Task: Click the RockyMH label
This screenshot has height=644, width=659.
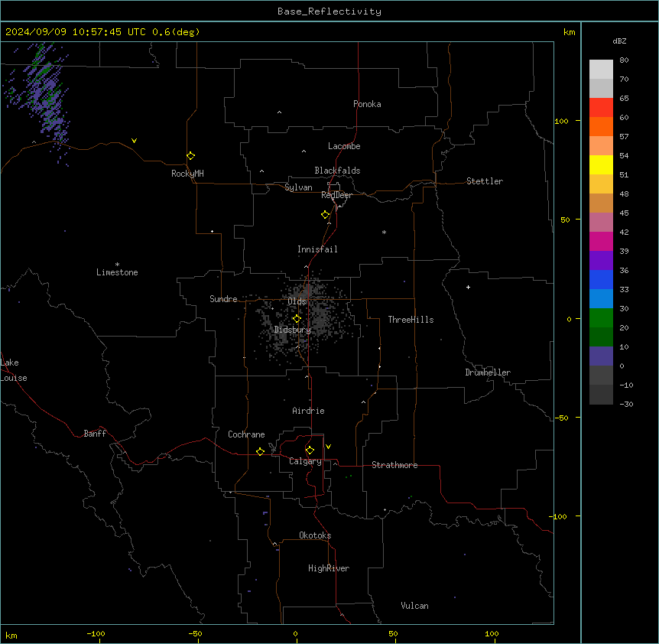Action: (x=187, y=174)
